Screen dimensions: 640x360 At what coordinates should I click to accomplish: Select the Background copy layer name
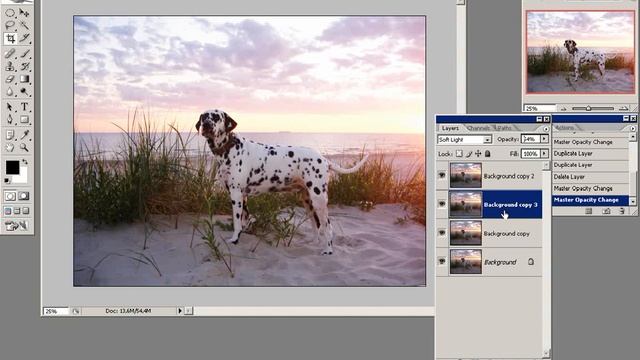click(x=507, y=233)
